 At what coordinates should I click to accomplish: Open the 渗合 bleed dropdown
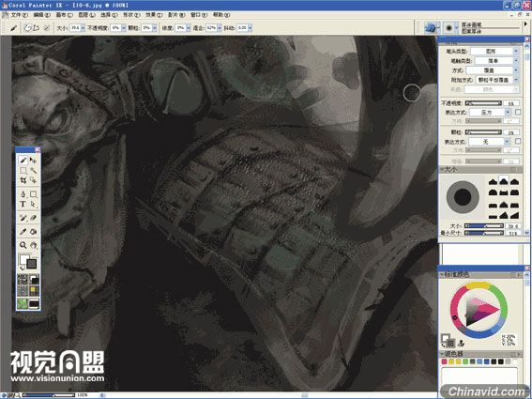(220, 28)
